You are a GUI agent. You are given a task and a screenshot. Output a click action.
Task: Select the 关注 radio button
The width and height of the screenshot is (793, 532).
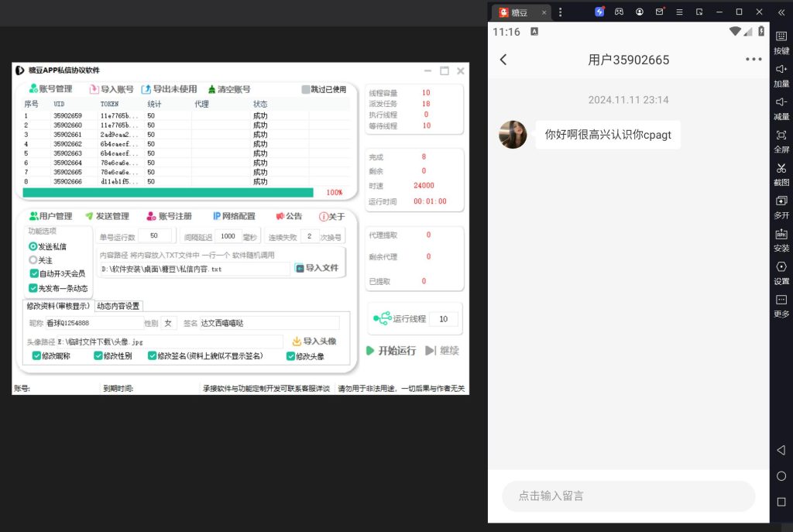(x=33, y=261)
